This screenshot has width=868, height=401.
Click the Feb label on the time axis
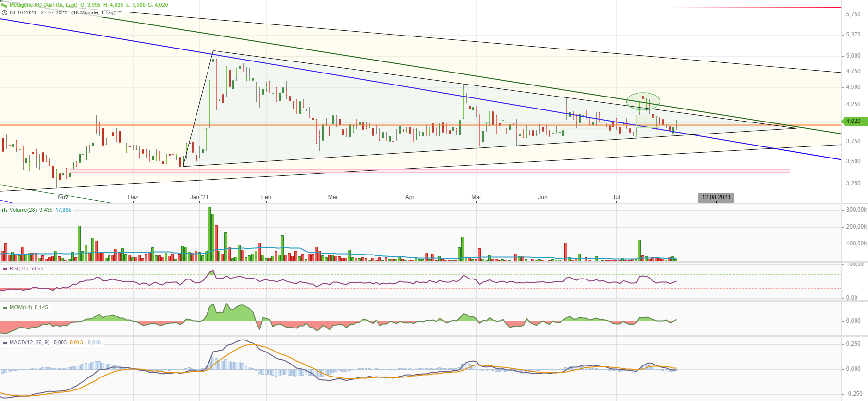point(266,197)
